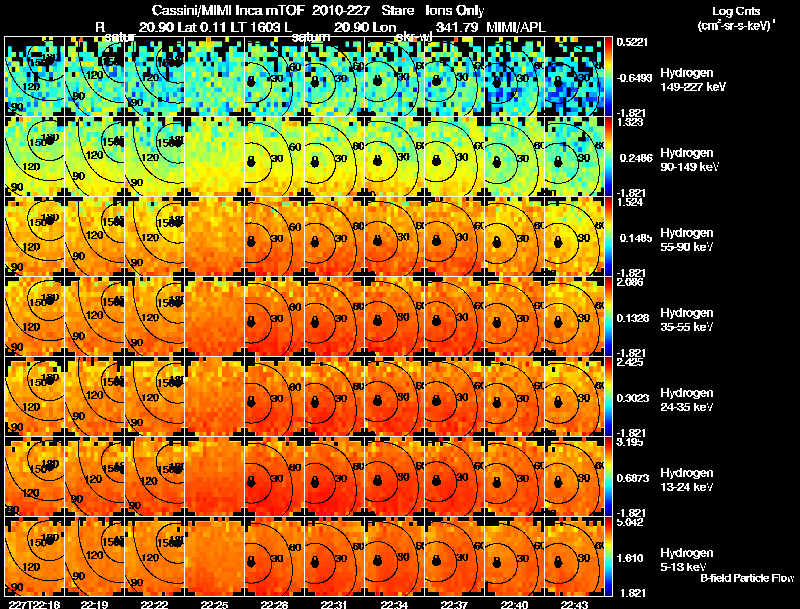This screenshot has height=609, width=800.
Task: Select the 5-13 keV image panel at 22:40
Action: [514, 557]
